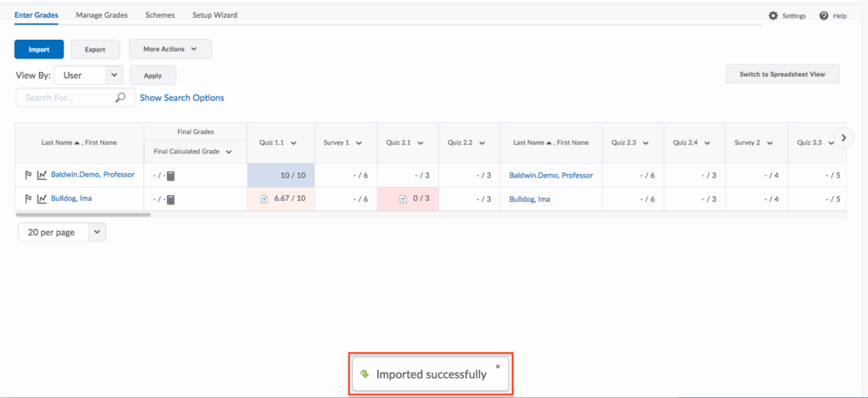Switch to the Manage Grades tab
Screen dimensions: 868x398
pos(101,15)
